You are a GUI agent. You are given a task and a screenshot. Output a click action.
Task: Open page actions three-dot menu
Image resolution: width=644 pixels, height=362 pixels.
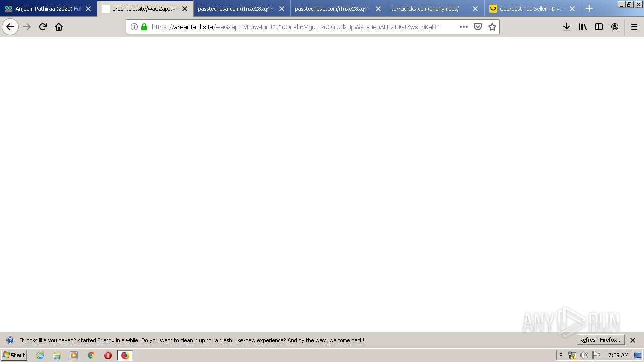coord(464,27)
